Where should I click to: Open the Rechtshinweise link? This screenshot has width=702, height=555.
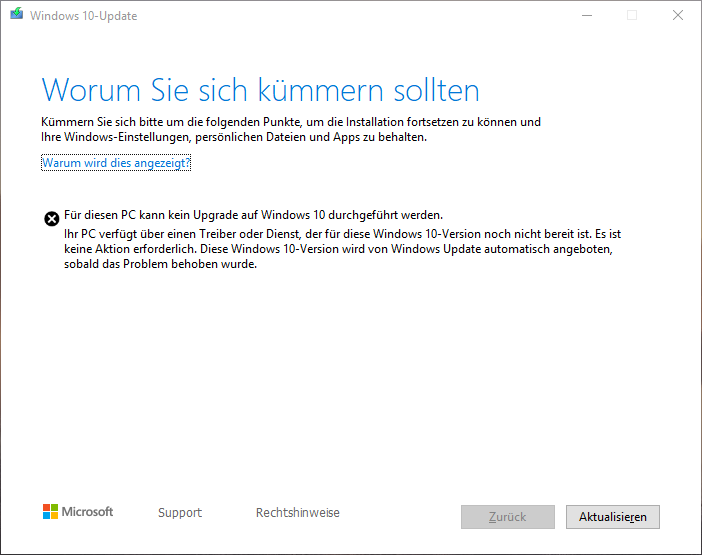(x=298, y=512)
